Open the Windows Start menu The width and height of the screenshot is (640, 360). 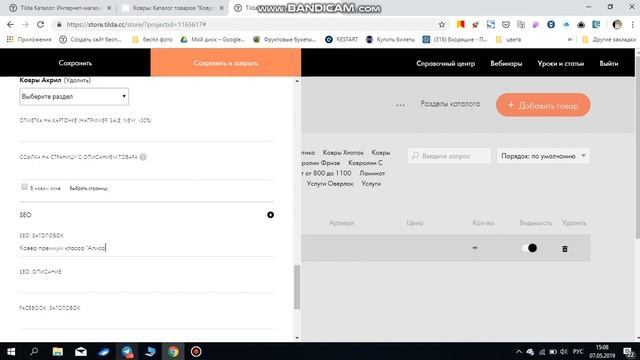click(x=11, y=351)
